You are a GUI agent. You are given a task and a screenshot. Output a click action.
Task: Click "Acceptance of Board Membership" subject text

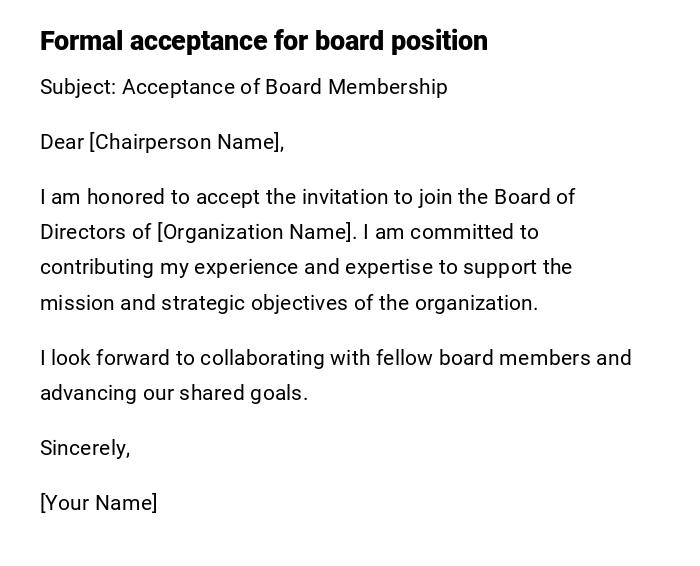[x=285, y=87]
